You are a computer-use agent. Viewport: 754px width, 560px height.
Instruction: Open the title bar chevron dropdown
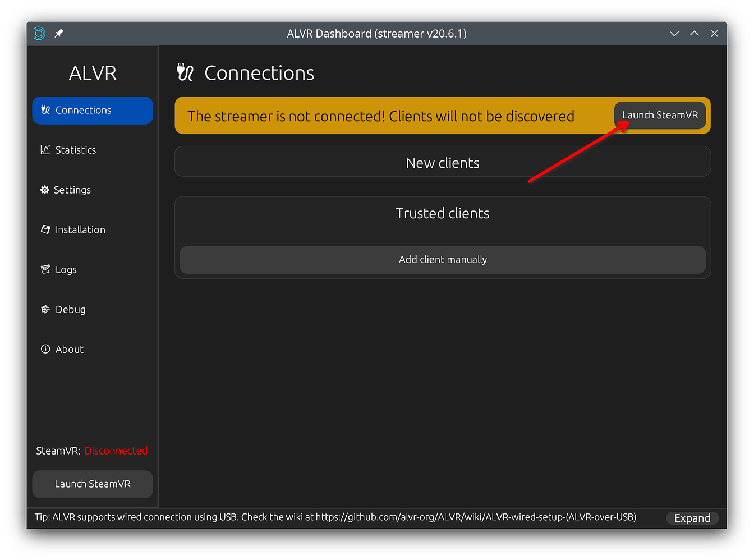[674, 34]
